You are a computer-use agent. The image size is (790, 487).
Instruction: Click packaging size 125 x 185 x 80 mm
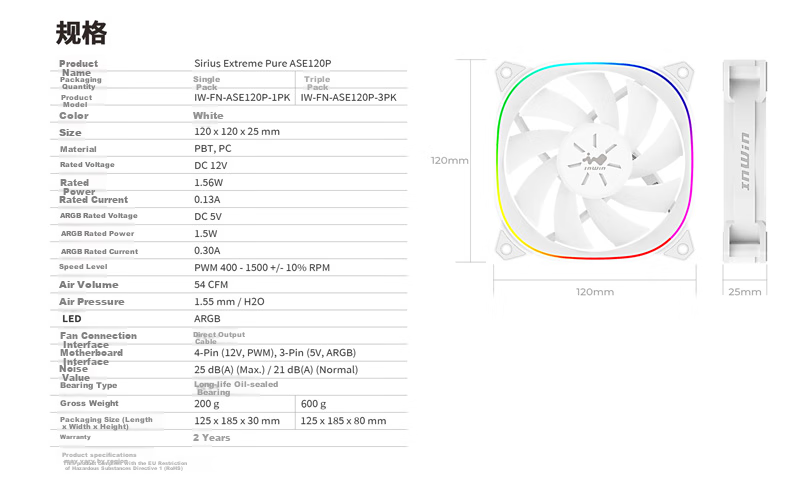[x=344, y=421]
